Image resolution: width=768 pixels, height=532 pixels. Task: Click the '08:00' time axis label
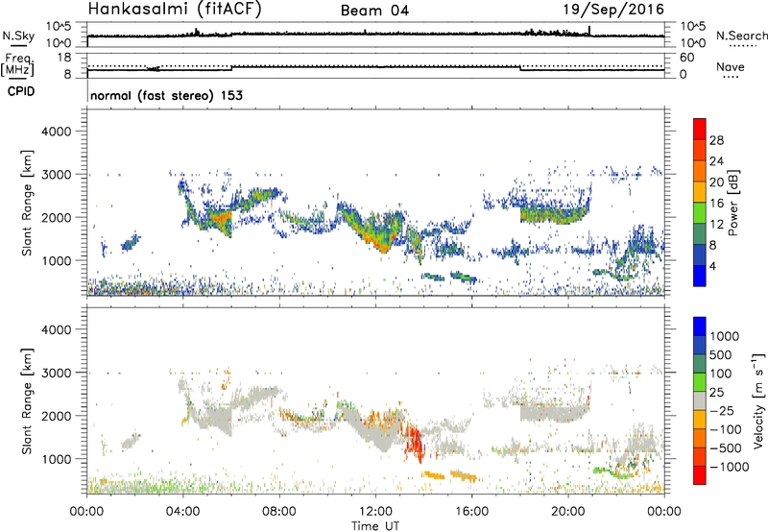coord(279,512)
